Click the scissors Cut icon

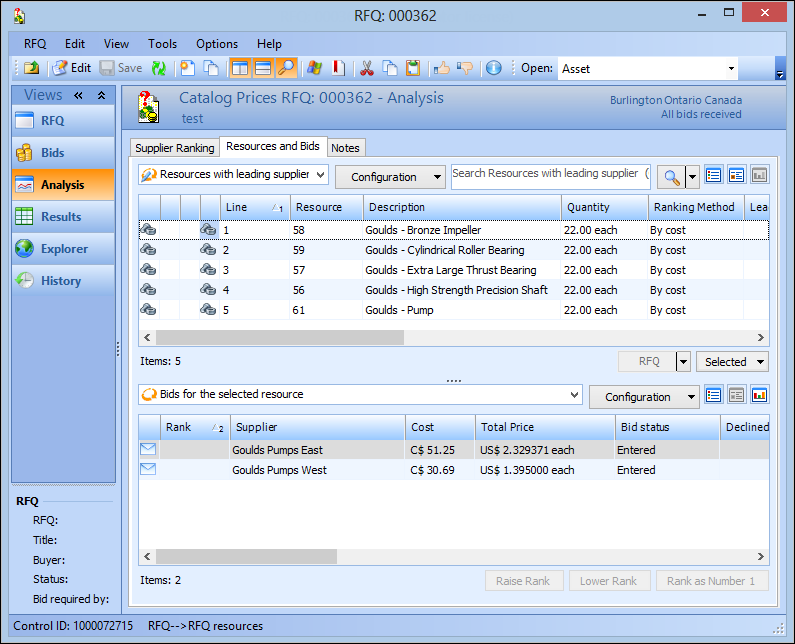[x=366, y=68]
